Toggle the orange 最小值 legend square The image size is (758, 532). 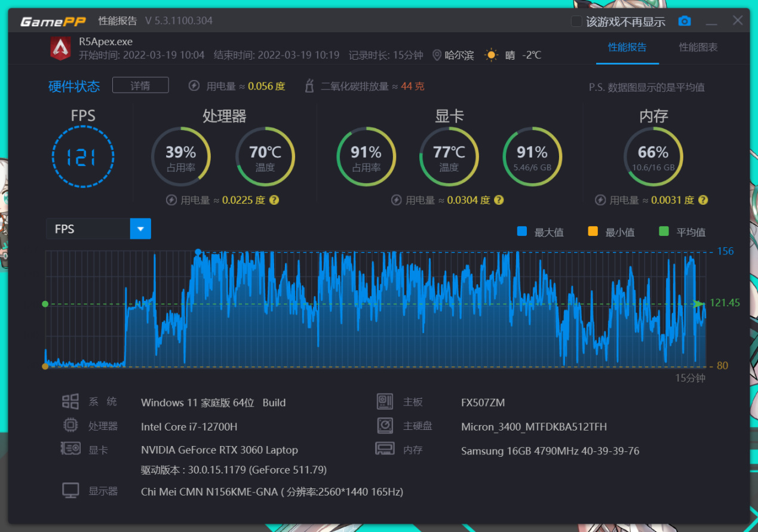coord(593,231)
